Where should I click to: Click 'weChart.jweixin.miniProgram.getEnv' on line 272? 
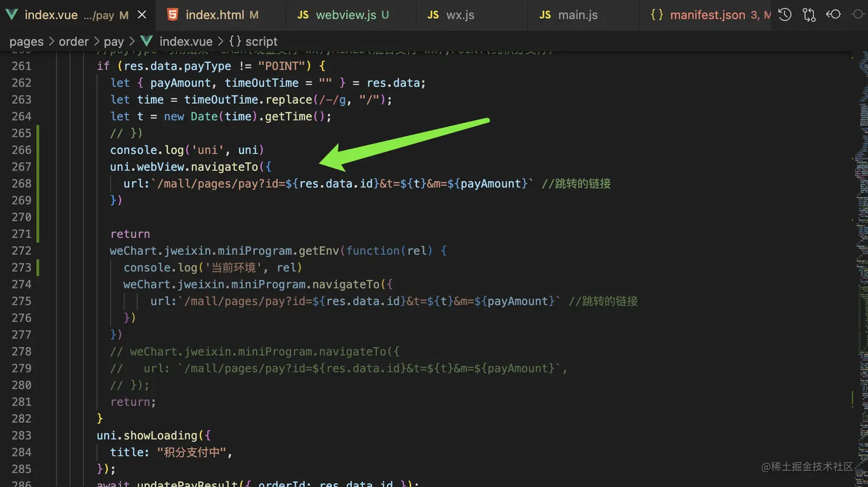[x=224, y=251]
